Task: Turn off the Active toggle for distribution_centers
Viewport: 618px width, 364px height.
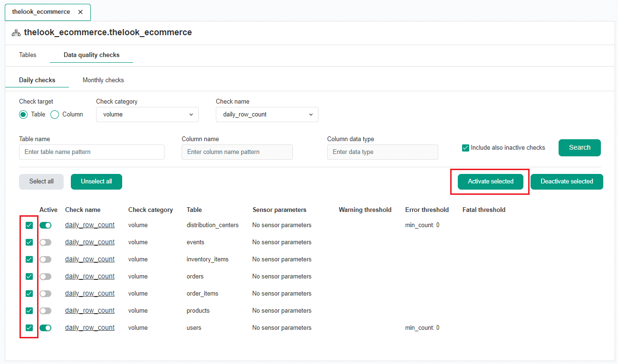Action: point(45,225)
